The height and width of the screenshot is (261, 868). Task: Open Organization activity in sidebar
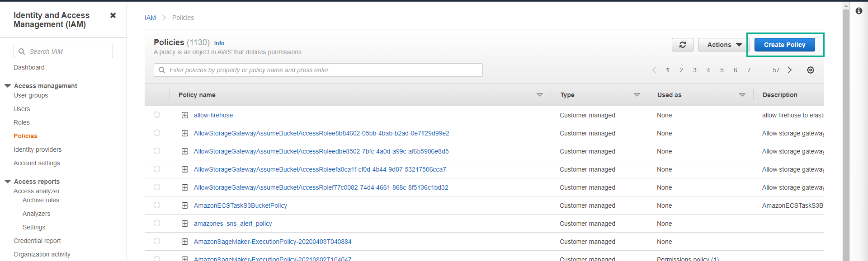[x=42, y=254]
